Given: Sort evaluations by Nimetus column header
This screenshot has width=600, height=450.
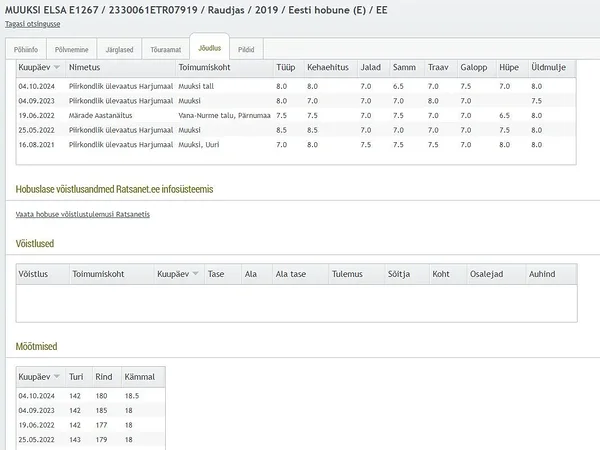Looking at the screenshot, I should (x=85, y=68).
